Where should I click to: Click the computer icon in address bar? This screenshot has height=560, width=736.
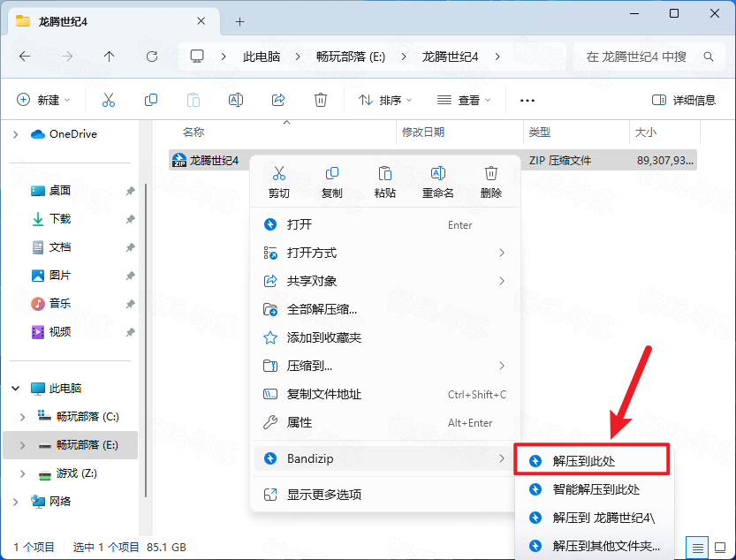[197, 57]
